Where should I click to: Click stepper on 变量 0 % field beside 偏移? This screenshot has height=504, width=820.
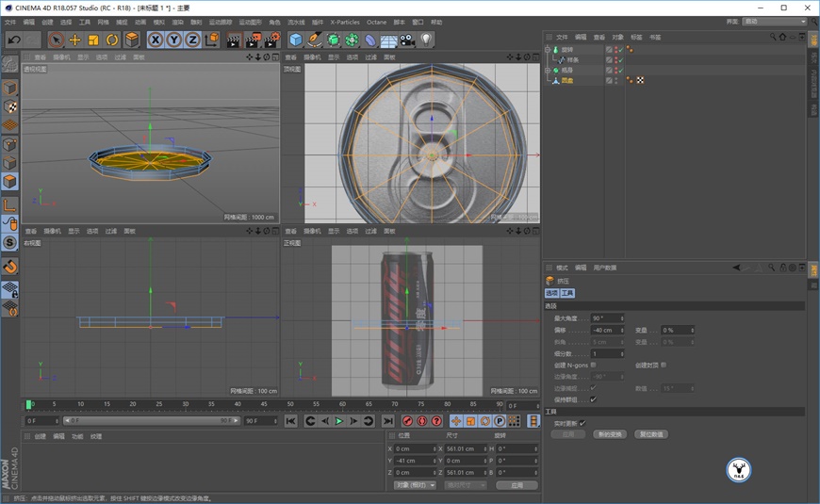coord(692,331)
